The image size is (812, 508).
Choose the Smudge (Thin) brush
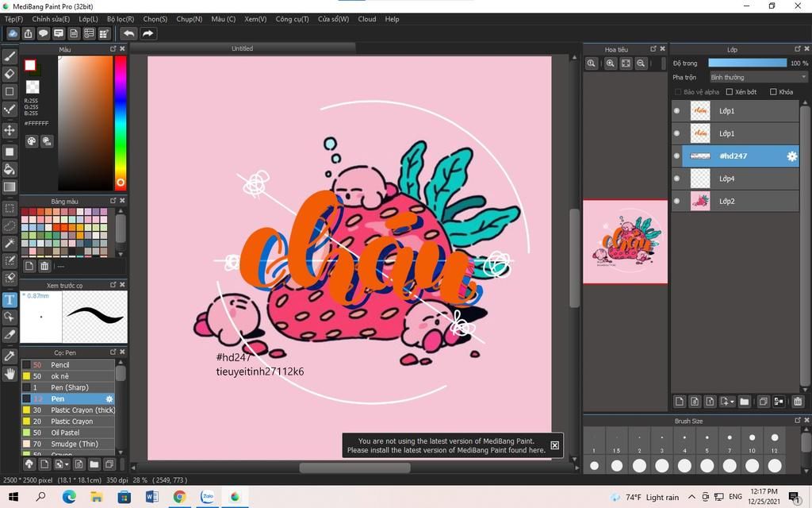[x=68, y=444]
